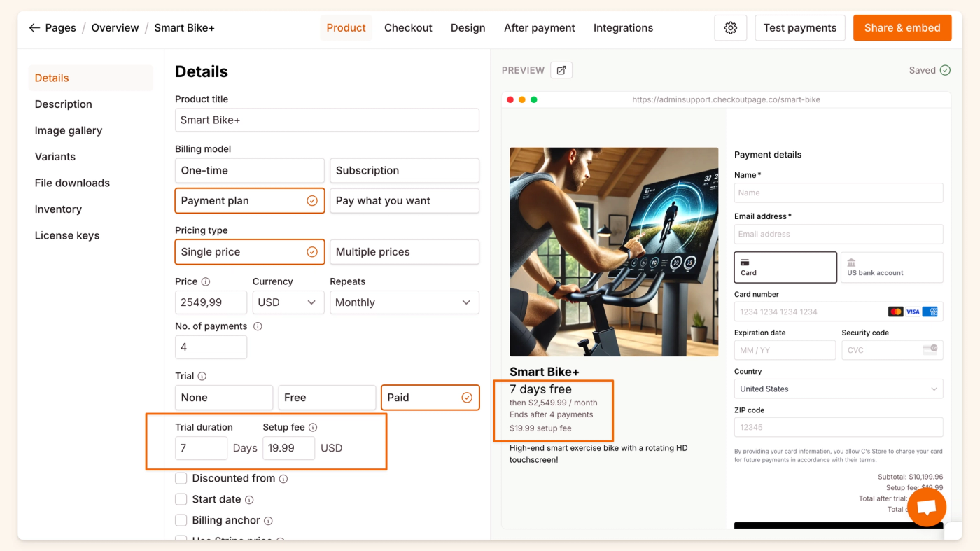
Task: Click the Trial duration input field
Action: pos(202,448)
